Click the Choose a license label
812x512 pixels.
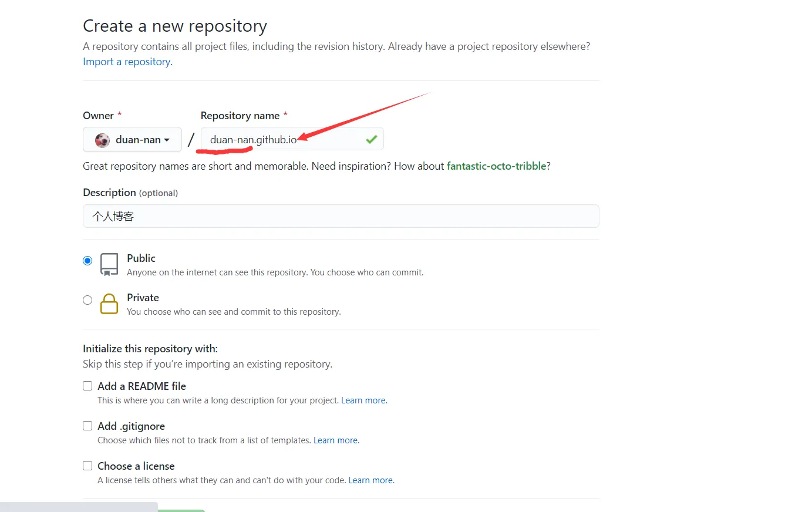(136, 466)
